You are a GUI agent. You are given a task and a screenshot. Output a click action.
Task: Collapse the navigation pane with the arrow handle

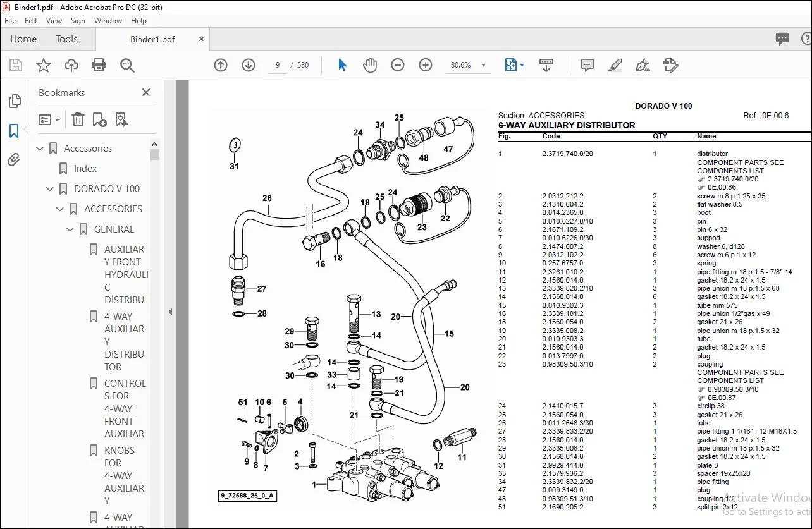pyautogui.click(x=169, y=312)
